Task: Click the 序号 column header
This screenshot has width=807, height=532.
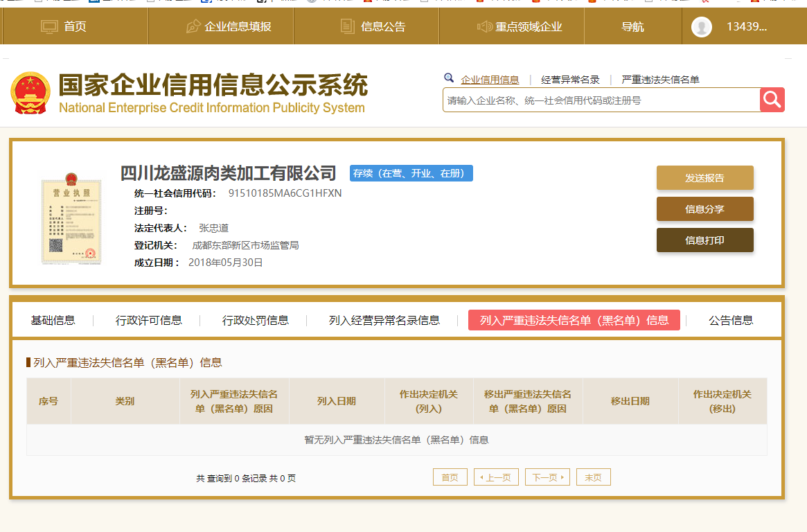Action: point(48,401)
